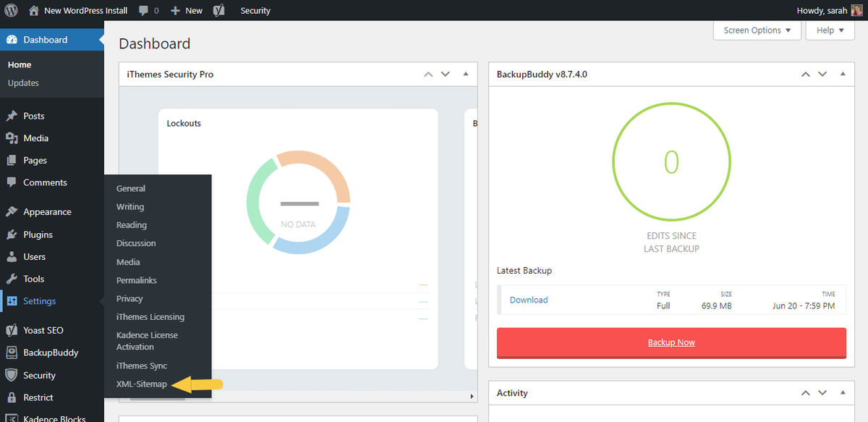Click the Pages icon in sidebar
The image size is (868, 422).
pyautogui.click(x=12, y=161)
